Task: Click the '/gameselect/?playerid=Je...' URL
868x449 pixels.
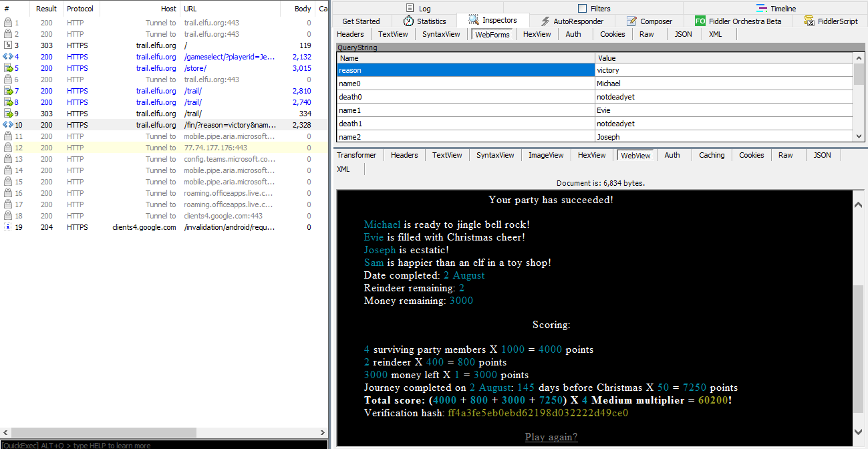Action: pos(229,57)
